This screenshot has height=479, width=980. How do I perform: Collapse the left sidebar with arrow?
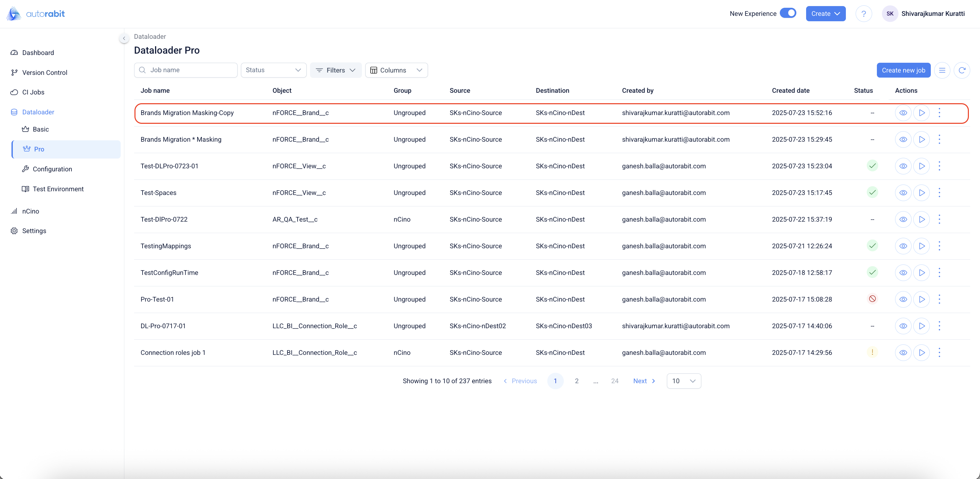pos(124,38)
